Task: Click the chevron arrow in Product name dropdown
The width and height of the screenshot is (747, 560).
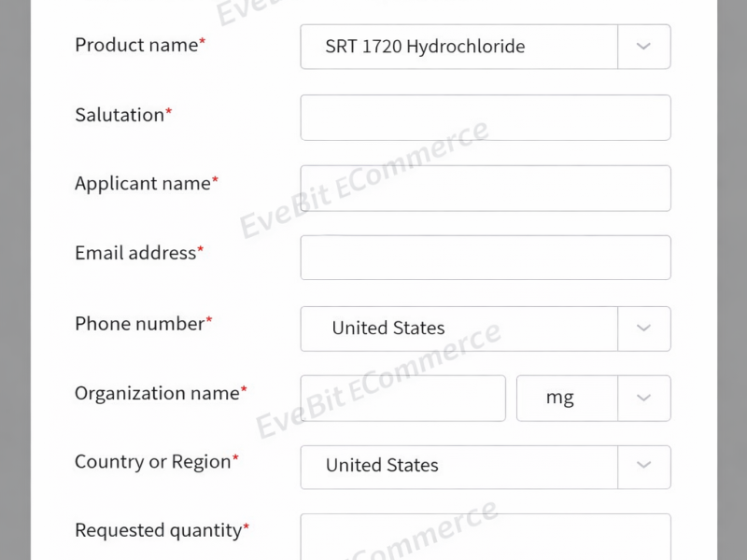Action: coord(643,47)
